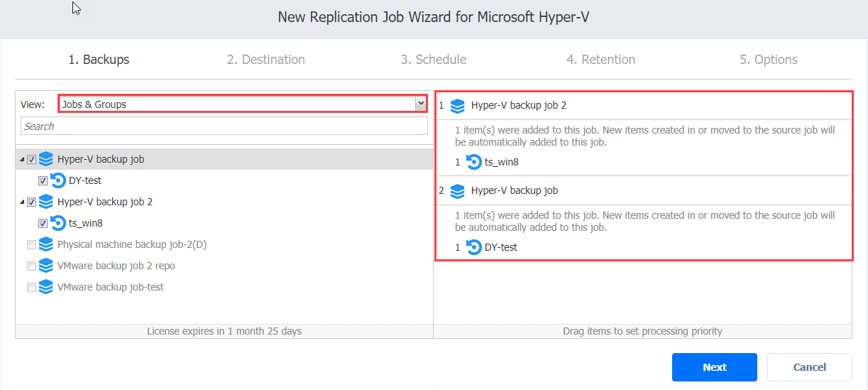
Task: Collapse the Hyper-V backup job tree node
Action: (x=22, y=160)
